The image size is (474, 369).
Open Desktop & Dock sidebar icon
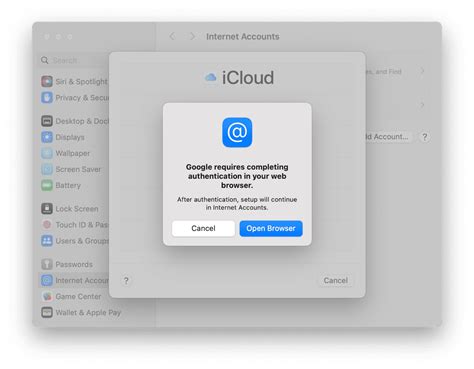pyautogui.click(x=47, y=121)
